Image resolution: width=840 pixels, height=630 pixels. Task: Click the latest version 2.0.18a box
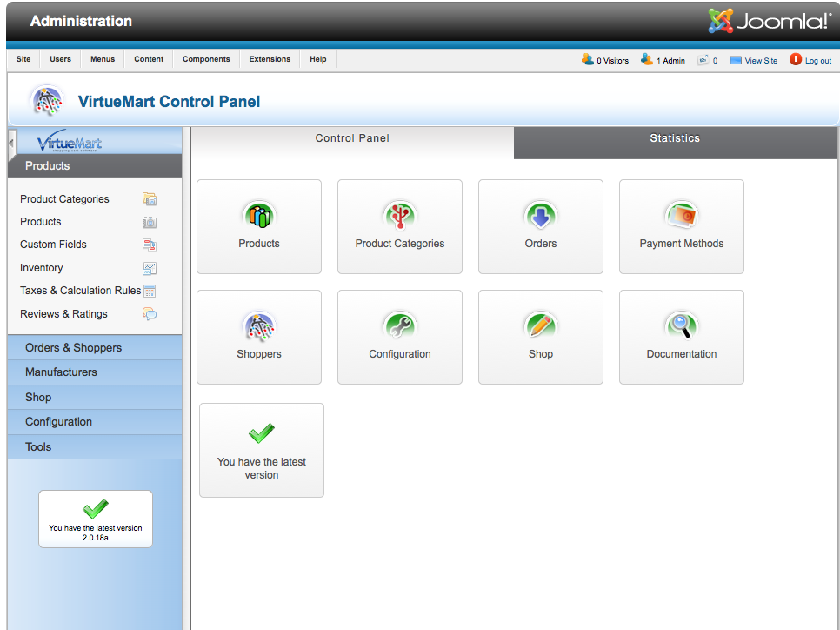click(x=96, y=519)
